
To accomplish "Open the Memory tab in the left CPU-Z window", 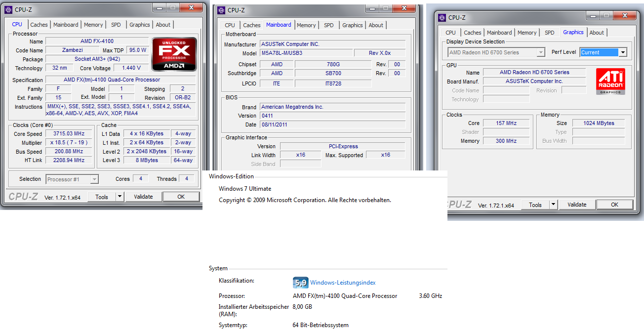I will [x=93, y=25].
